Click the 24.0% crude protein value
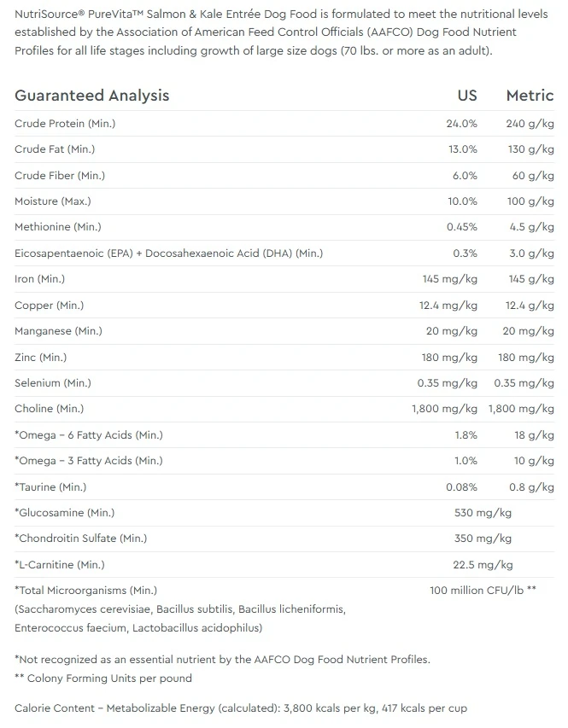The image size is (568, 728). [x=461, y=124]
